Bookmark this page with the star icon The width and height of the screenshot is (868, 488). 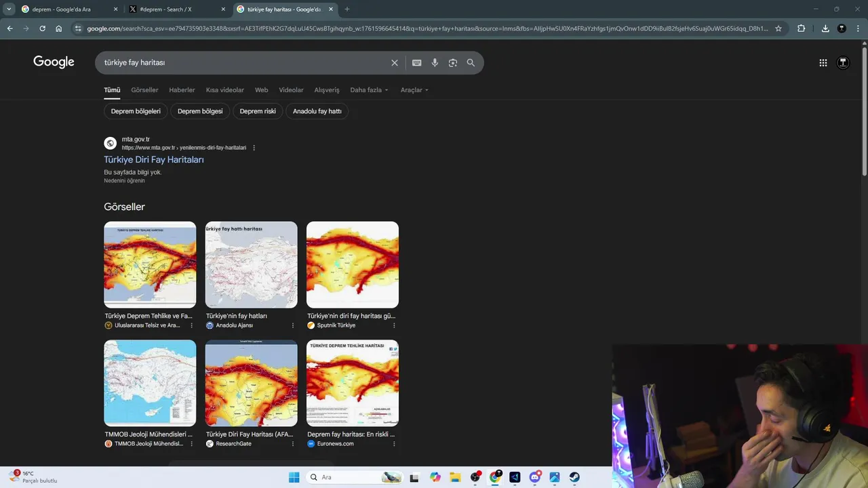778,28
